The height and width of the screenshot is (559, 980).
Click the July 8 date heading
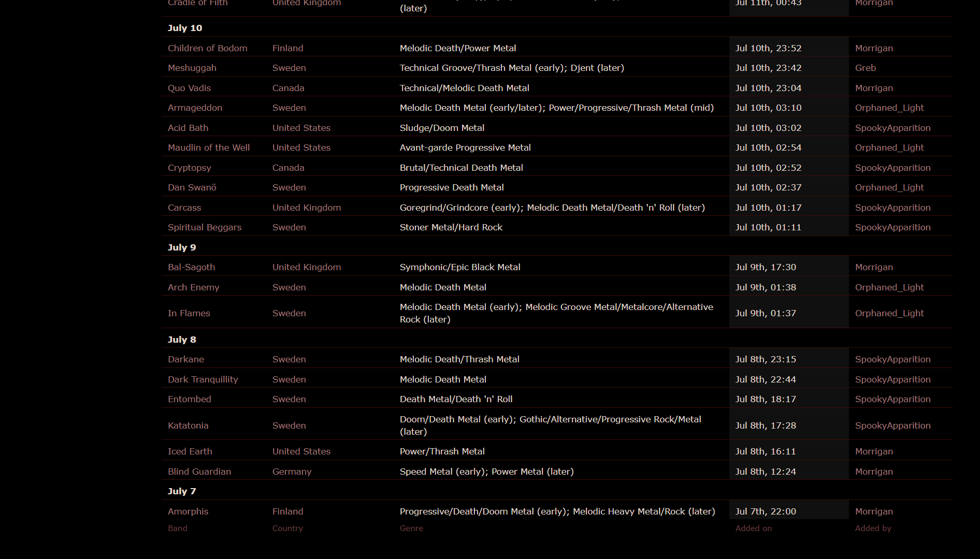point(182,340)
